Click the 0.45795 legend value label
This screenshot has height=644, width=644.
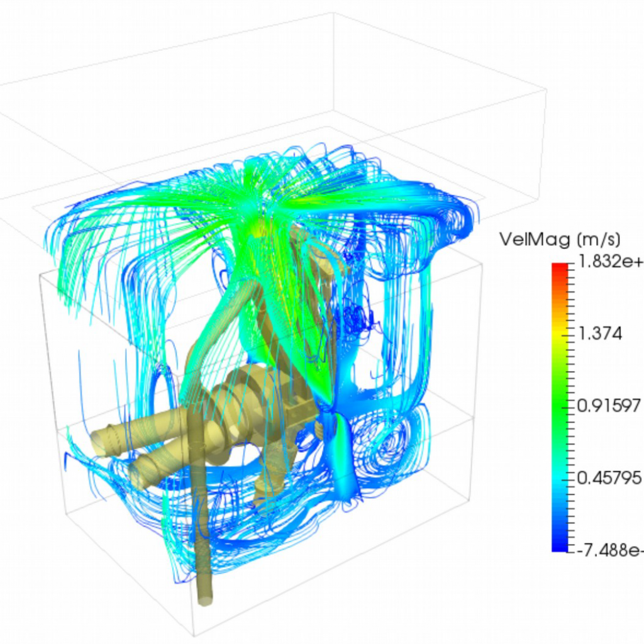tap(609, 479)
